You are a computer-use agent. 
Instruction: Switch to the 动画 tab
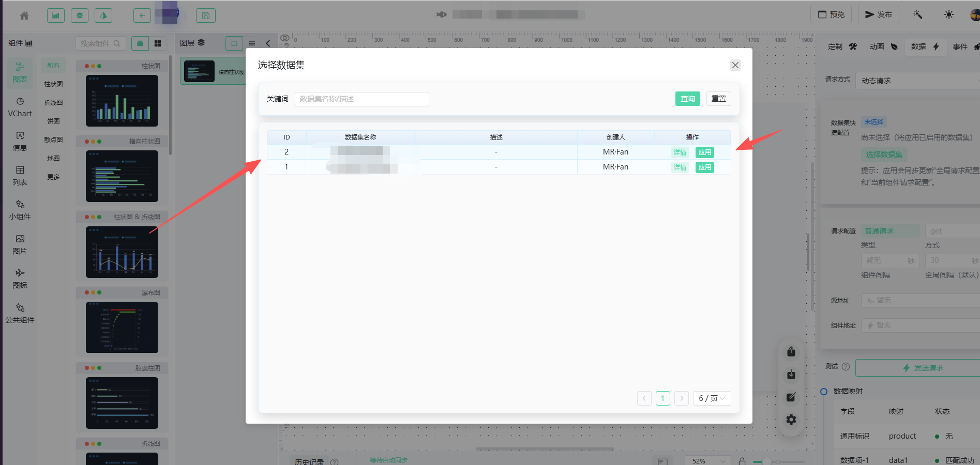tap(883, 47)
